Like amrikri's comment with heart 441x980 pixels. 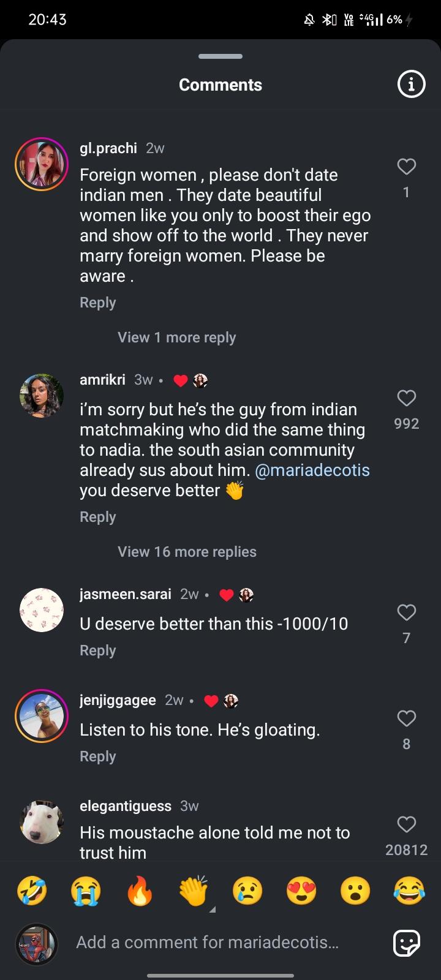point(406,398)
